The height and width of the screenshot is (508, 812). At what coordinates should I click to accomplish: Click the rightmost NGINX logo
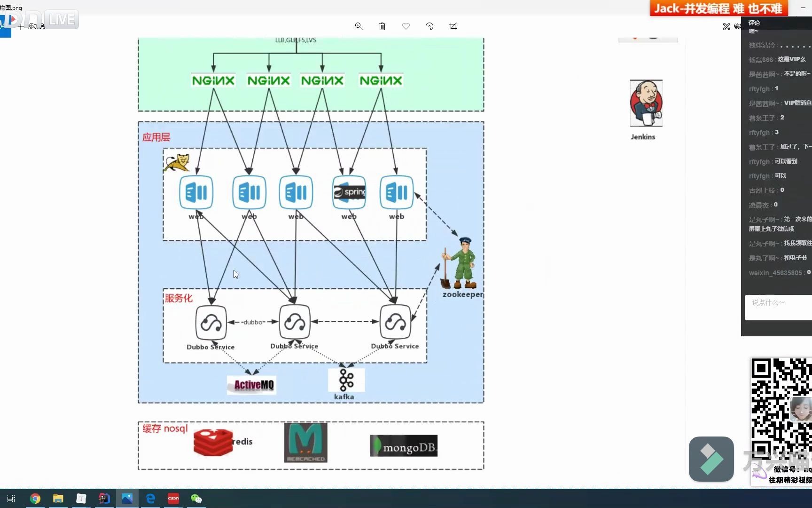[381, 80]
